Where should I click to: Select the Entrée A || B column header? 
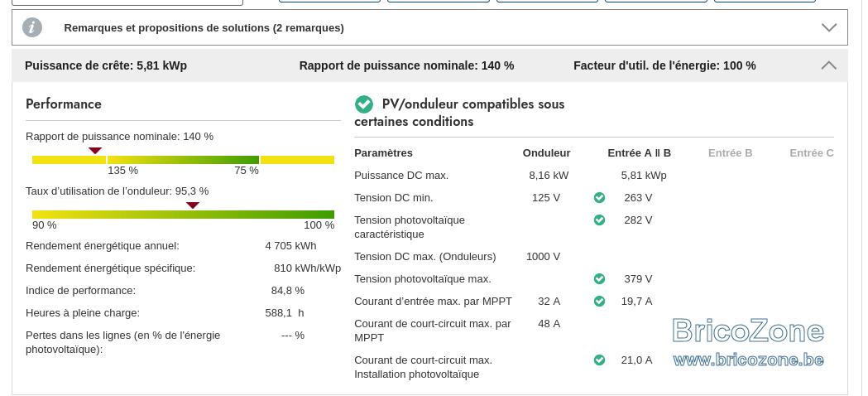(x=640, y=153)
